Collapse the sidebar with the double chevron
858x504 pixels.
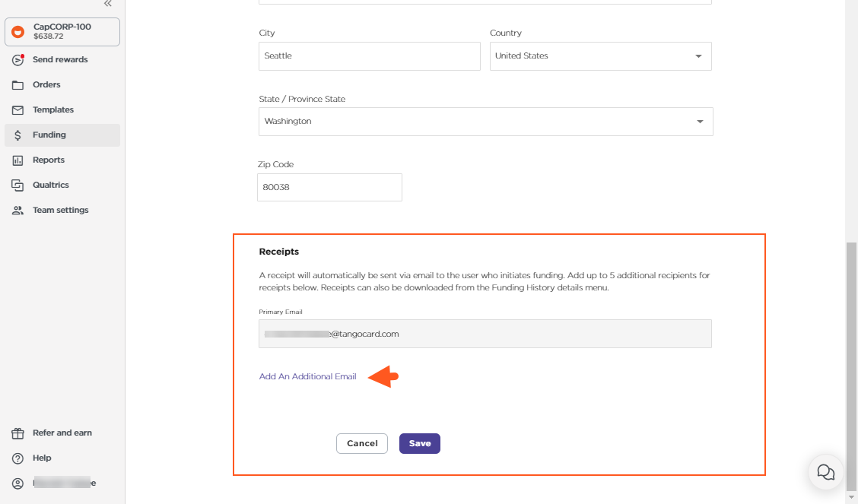107,4
